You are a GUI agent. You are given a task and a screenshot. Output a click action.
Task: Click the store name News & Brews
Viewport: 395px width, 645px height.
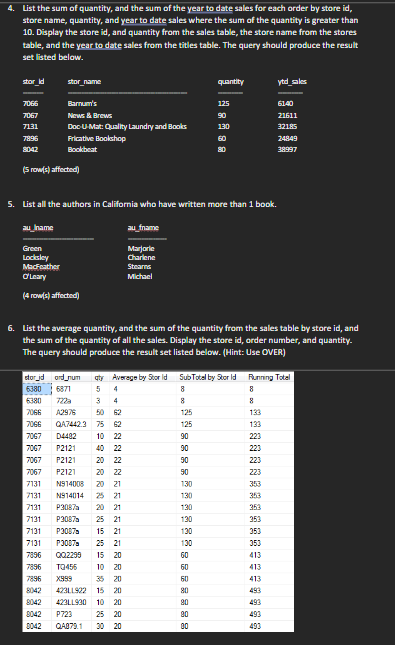pyautogui.click(x=90, y=116)
